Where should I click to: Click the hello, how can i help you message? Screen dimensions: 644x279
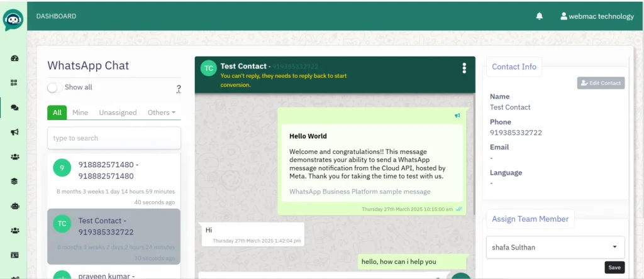point(413,262)
